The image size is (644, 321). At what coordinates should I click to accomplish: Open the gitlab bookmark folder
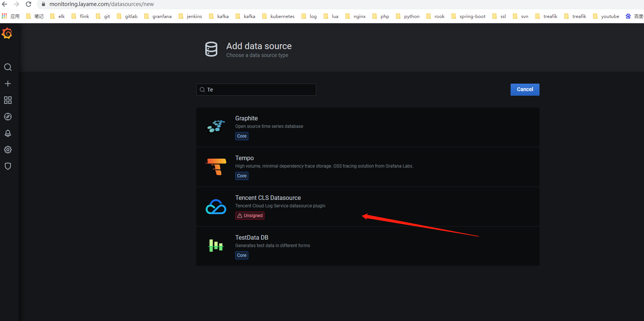[x=127, y=16]
